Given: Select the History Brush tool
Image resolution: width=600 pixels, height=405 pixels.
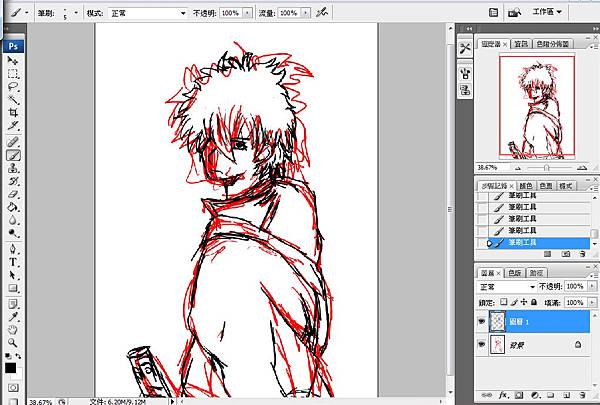Looking at the screenshot, I should click(x=13, y=181).
